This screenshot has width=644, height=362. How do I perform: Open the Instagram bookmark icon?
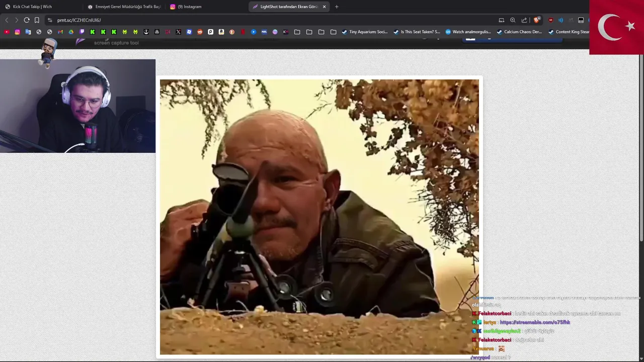coord(17,32)
